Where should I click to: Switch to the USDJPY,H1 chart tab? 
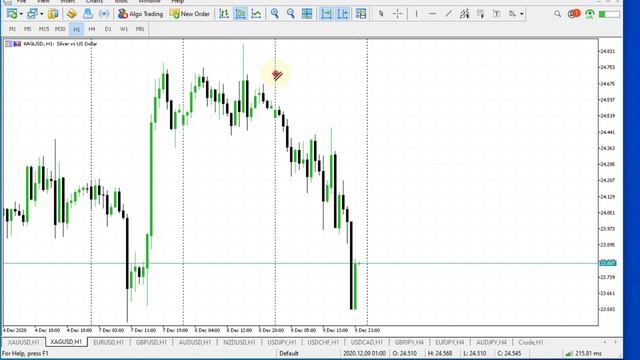pyautogui.click(x=282, y=342)
